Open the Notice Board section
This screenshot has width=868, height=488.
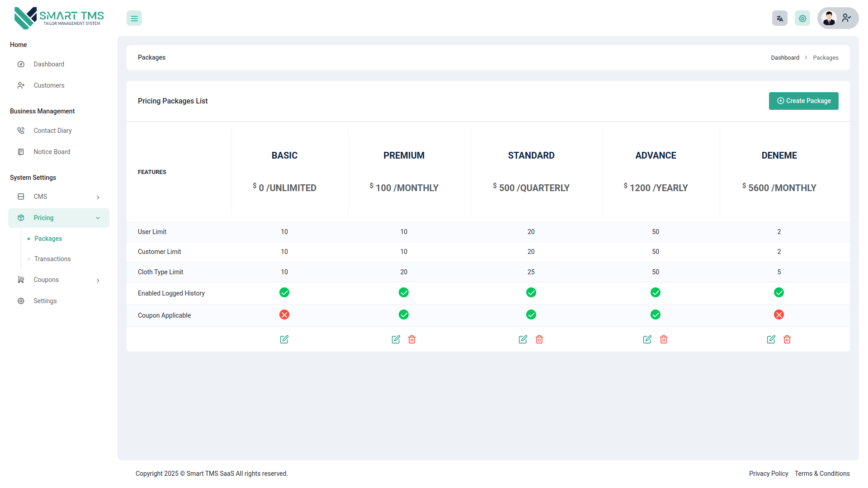tap(52, 151)
